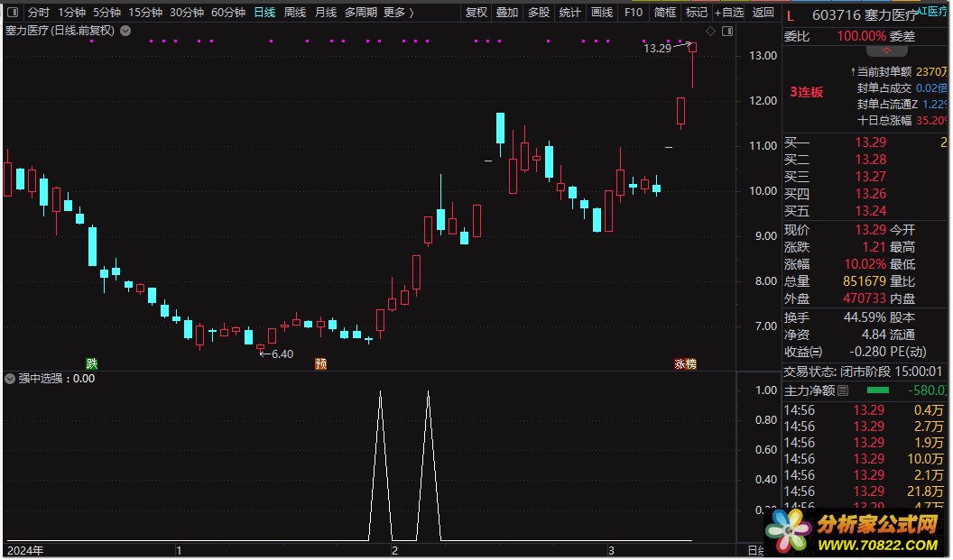This screenshot has width=953, height=560.
Task: Click the 21.8万 trade tick row
Action: (865, 491)
